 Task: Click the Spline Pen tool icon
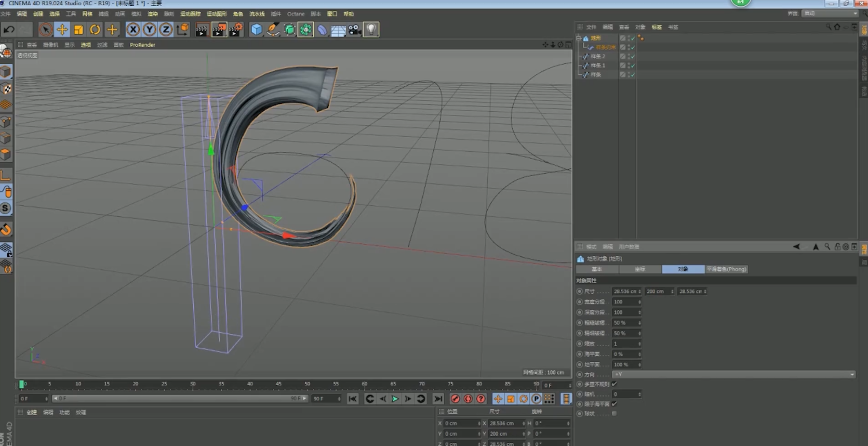[x=273, y=30]
